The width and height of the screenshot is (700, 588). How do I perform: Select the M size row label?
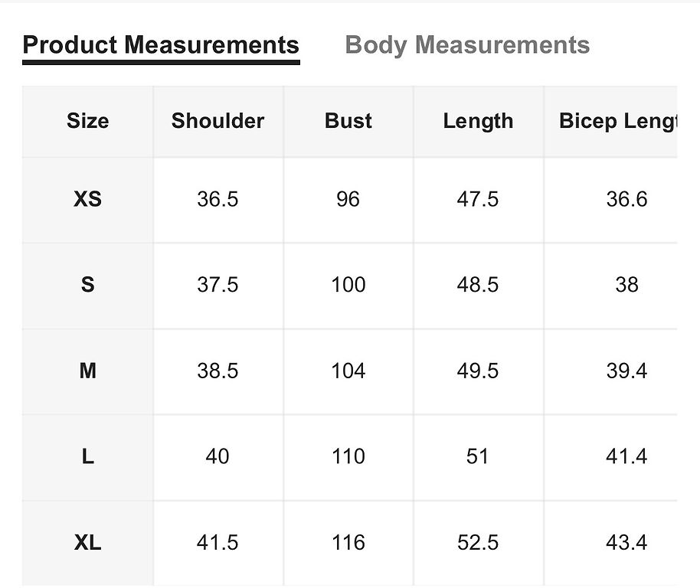click(87, 371)
